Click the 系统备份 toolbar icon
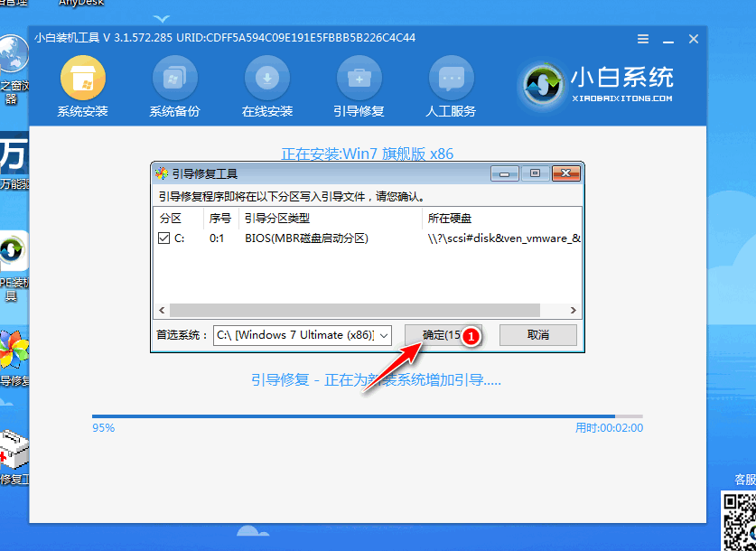Viewport: 756px width, 551px height. pos(174,79)
